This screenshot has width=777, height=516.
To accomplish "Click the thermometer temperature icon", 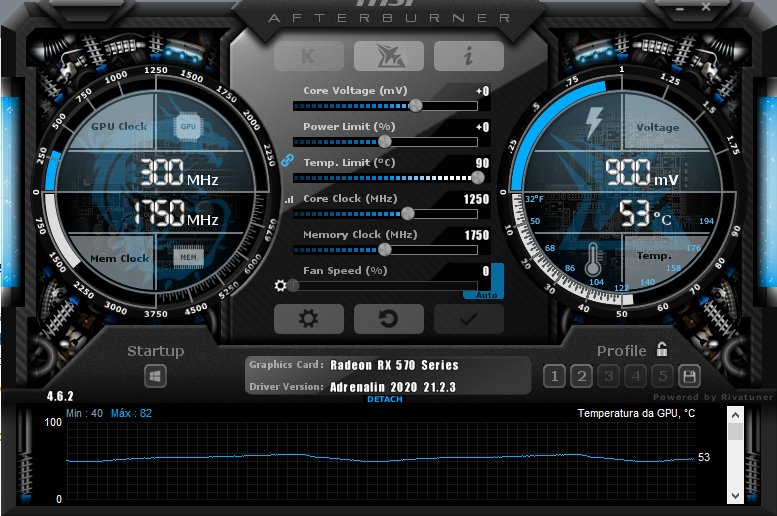I will pos(593,259).
